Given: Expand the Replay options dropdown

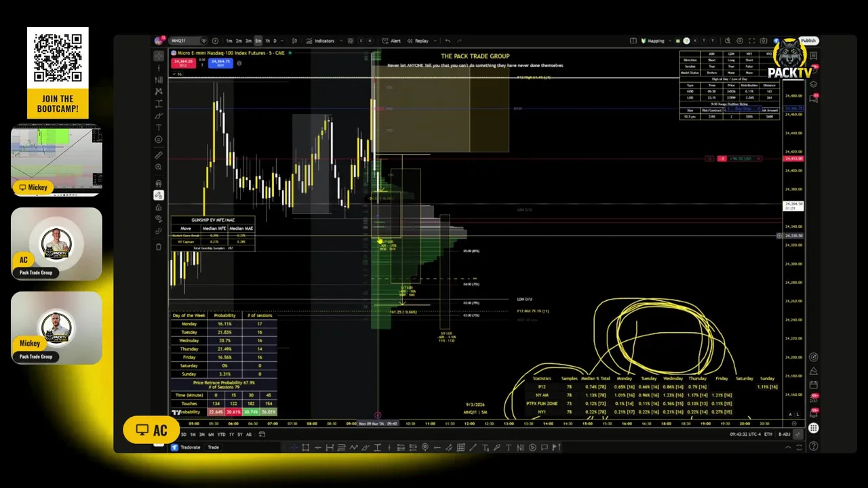Looking at the screenshot, I should pyautogui.click(x=434, y=41).
